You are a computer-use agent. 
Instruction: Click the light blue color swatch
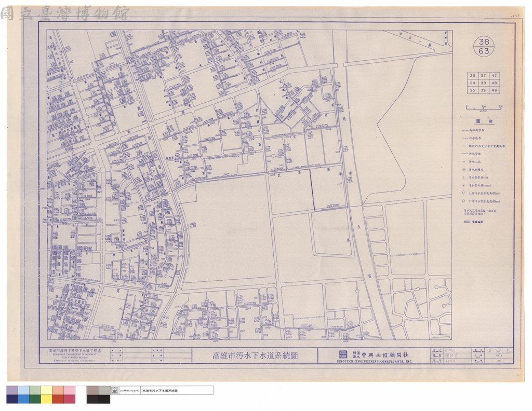(24, 390)
